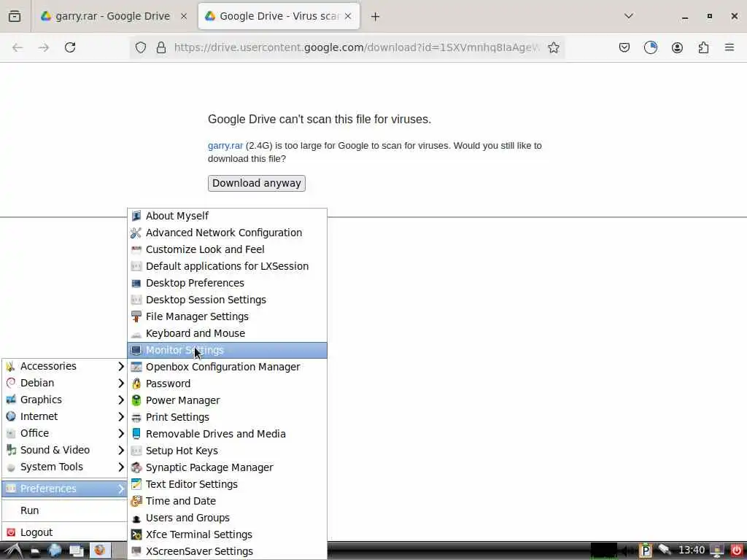Image resolution: width=747 pixels, height=560 pixels.
Task: Click Setup Hot Keys icon
Action: point(136,451)
